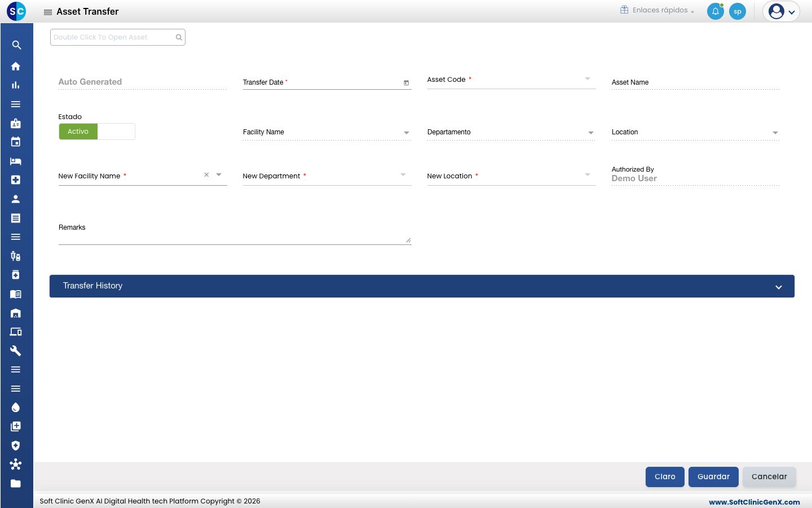
Task: Click the notification bell icon
Action: [716, 11]
